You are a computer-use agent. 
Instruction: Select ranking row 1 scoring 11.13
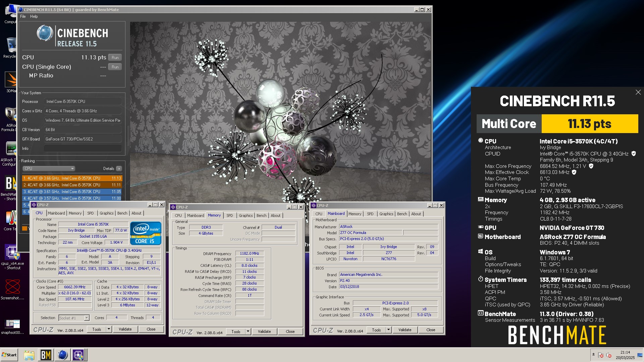coord(72,178)
